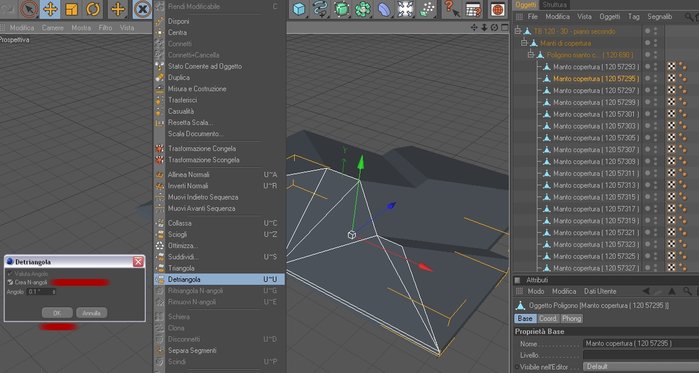Click the question-mark cursor help icon
The width and height of the screenshot is (699, 373).
(x=452, y=9)
